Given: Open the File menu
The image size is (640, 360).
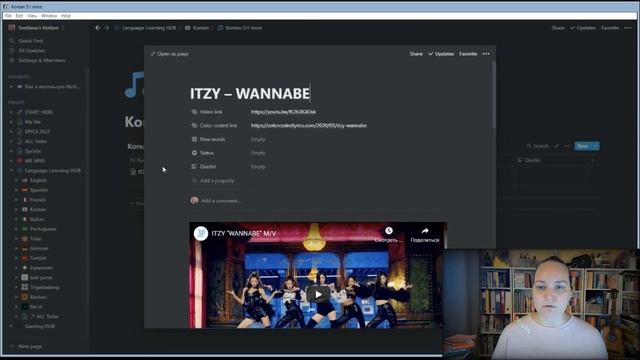Looking at the screenshot, I should (x=8, y=16).
